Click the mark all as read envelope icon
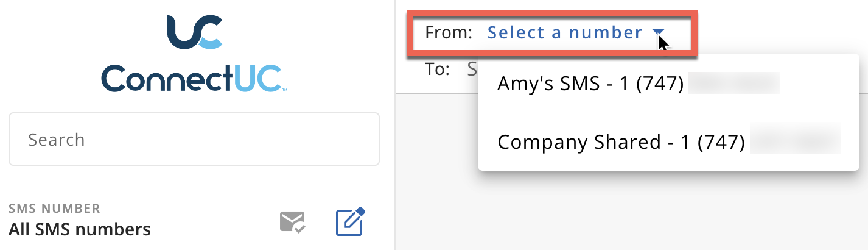Image resolution: width=868 pixels, height=250 pixels. tap(292, 222)
